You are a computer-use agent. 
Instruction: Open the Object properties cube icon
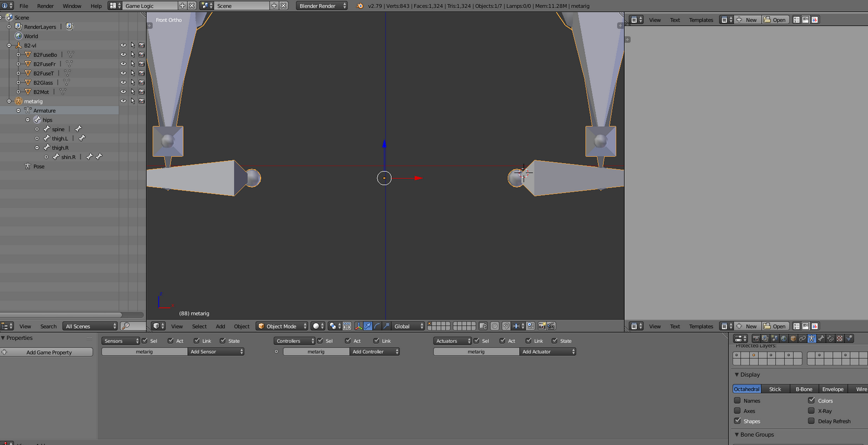[793, 338]
